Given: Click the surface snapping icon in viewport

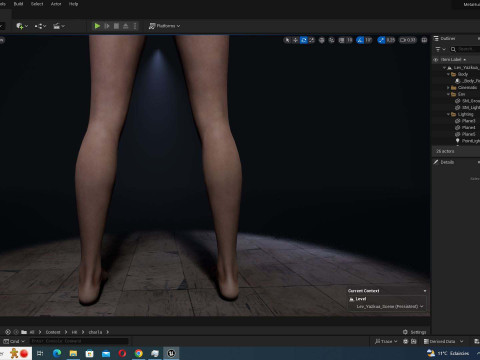Looking at the screenshot, I should (x=331, y=40).
